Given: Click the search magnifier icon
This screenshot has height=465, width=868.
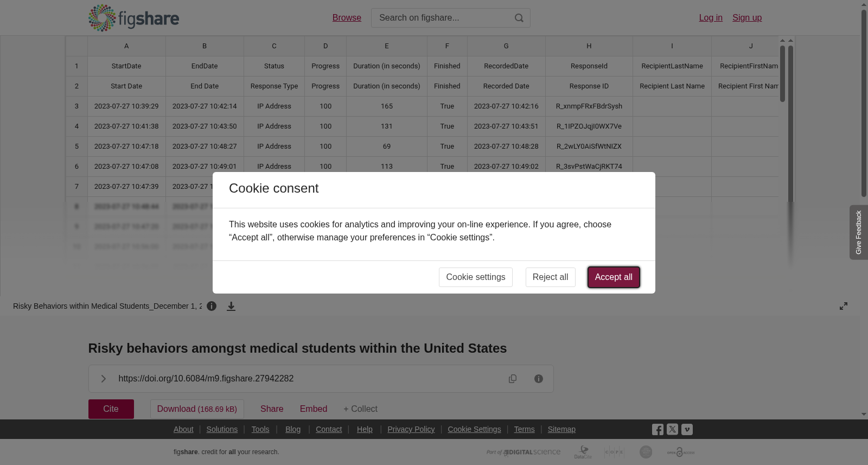Looking at the screenshot, I should pos(519,18).
